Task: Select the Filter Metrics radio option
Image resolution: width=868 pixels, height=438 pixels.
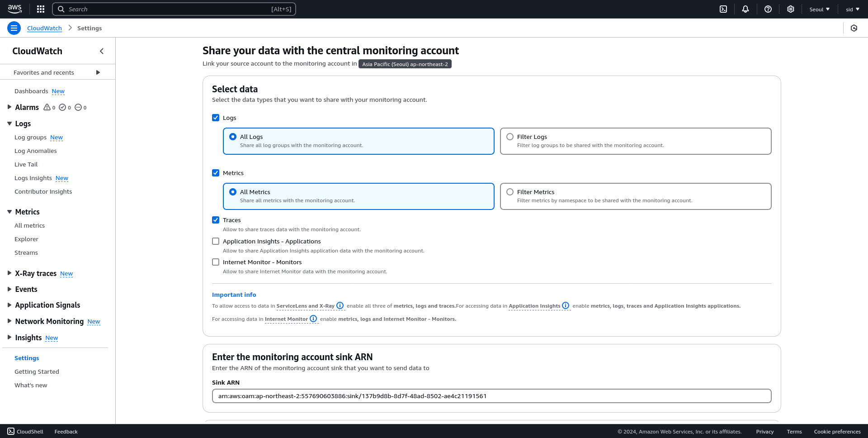Action: (510, 192)
